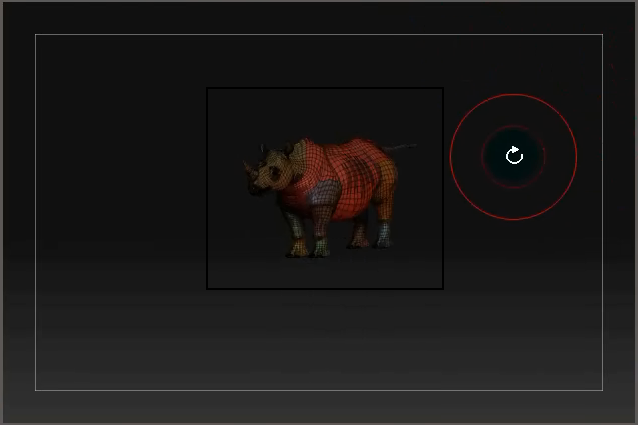Image resolution: width=638 pixels, height=425 pixels.
Task: Click the rhino's thin tail
Action: 401,146
